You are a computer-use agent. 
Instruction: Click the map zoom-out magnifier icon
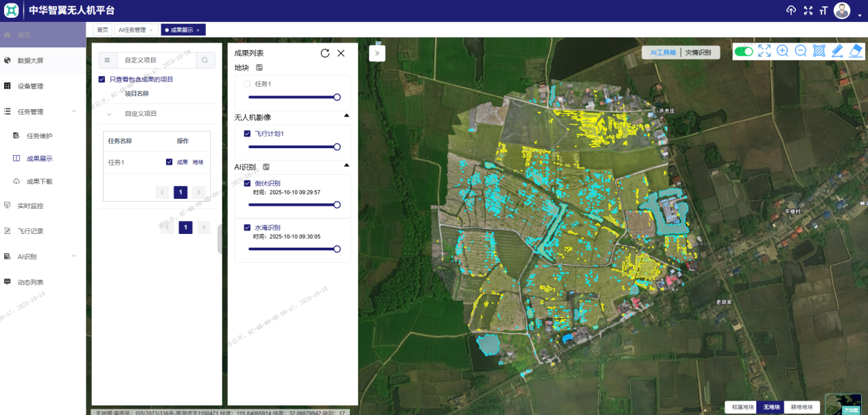[800, 51]
